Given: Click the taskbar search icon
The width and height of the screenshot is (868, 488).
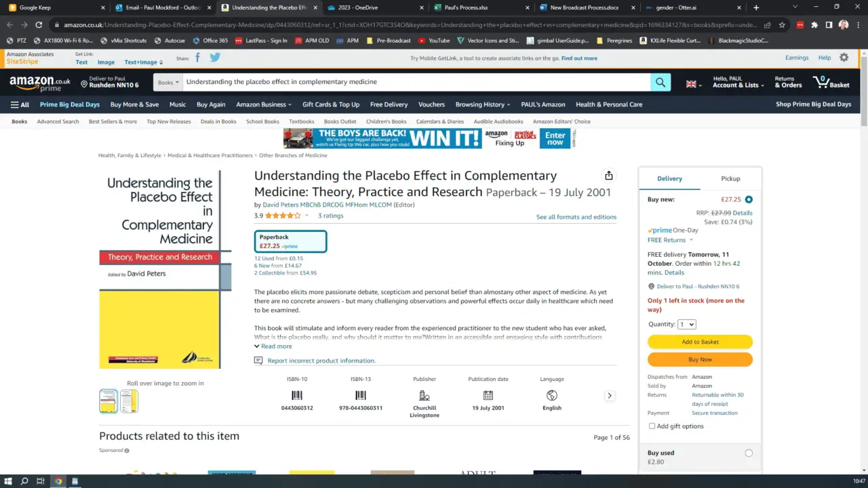Looking at the screenshot, I should 24,481.
